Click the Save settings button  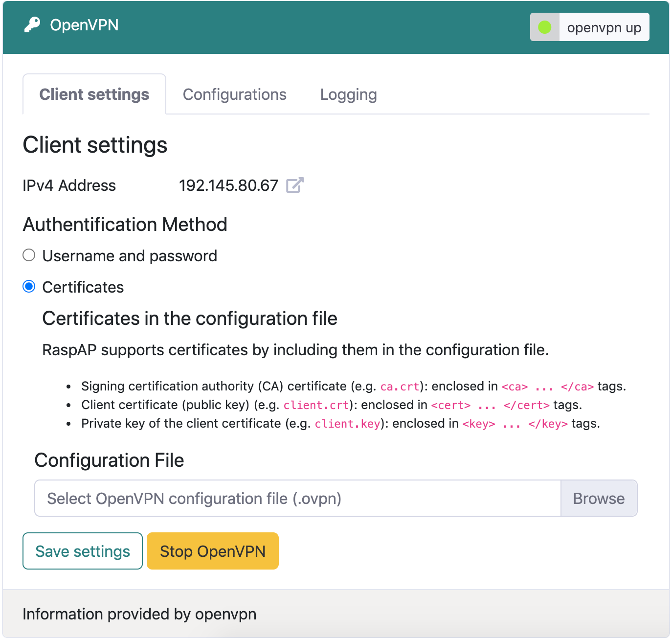click(83, 551)
